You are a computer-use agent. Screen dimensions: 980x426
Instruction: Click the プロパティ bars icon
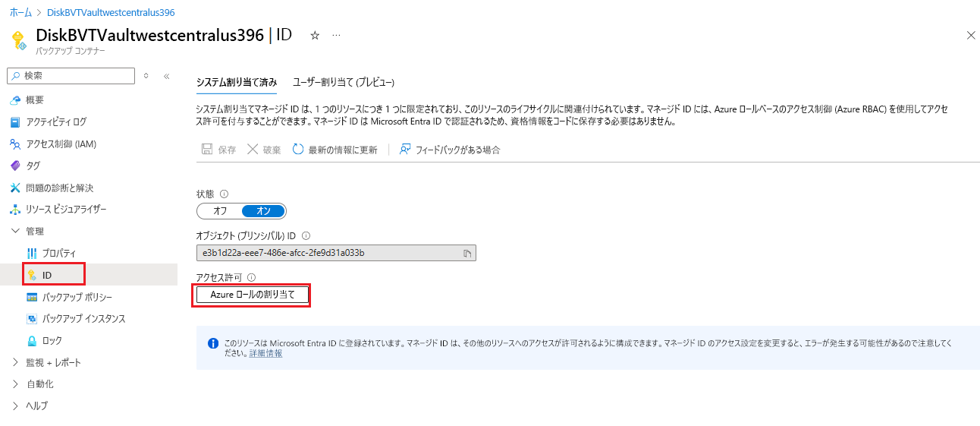[x=31, y=253]
